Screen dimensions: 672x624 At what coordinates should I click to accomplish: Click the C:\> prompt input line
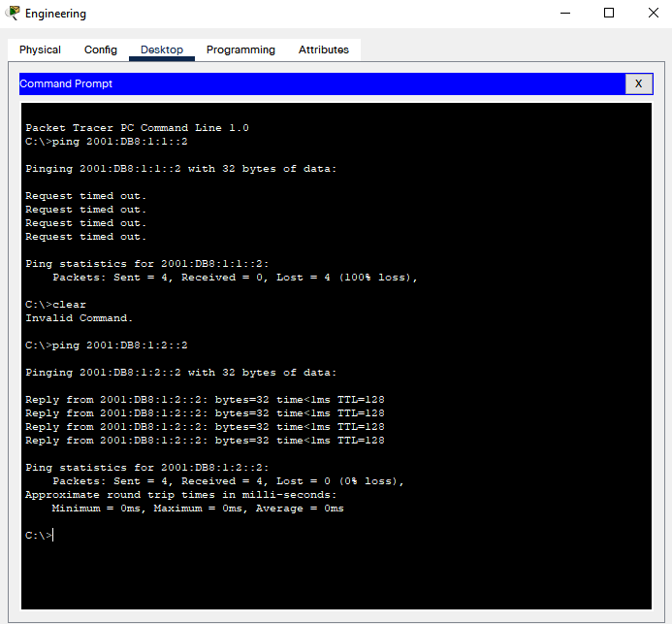[x=39, y=536]
